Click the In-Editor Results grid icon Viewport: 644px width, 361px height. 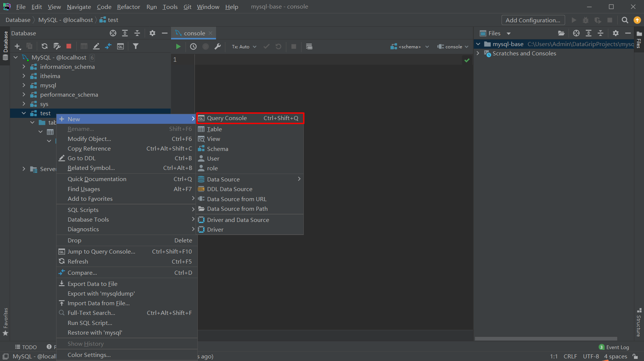click(x=309, y=46)
